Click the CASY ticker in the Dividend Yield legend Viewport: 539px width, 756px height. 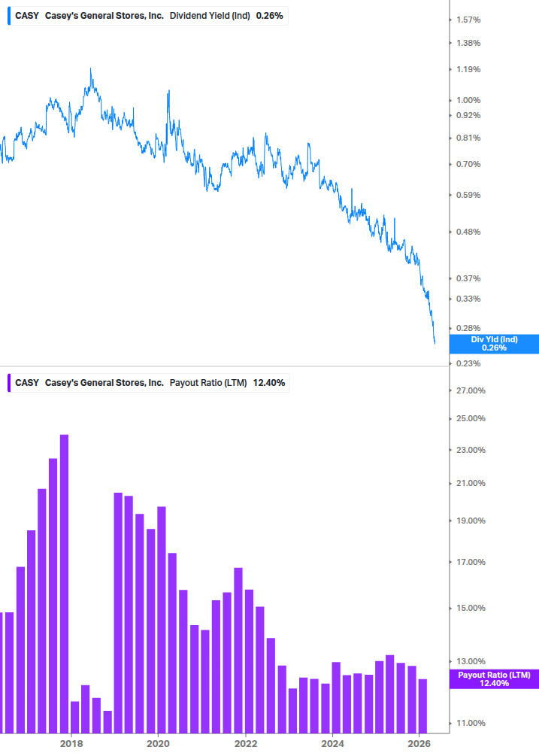point(27,16)
